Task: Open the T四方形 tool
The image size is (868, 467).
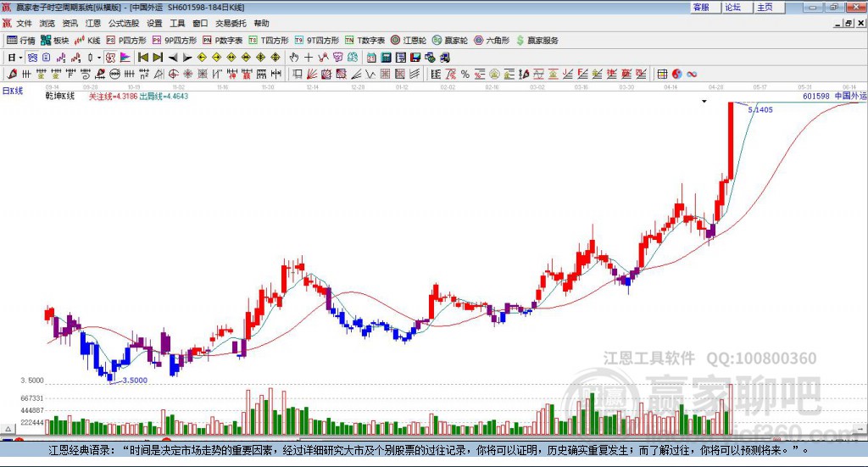Action: tap(269, 41)
